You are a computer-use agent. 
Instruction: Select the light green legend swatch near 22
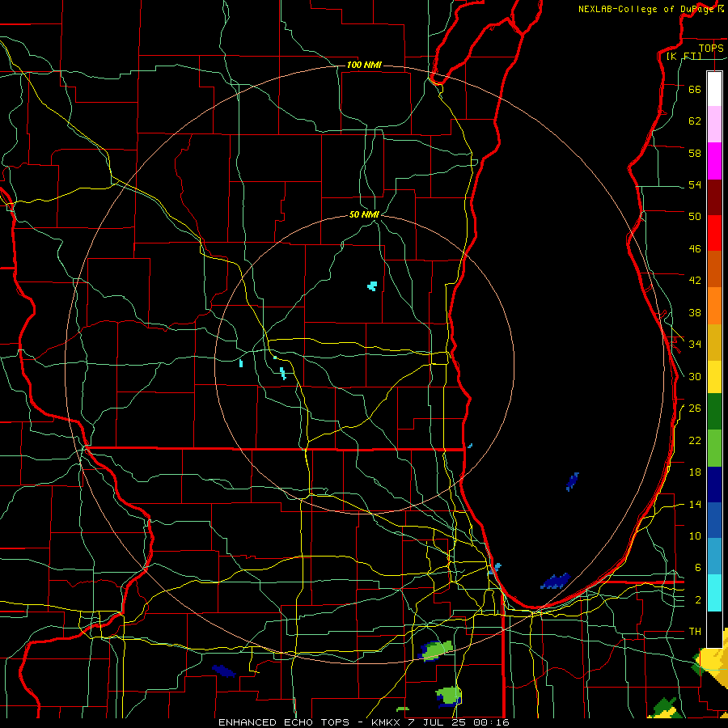[x=714, y=448]
